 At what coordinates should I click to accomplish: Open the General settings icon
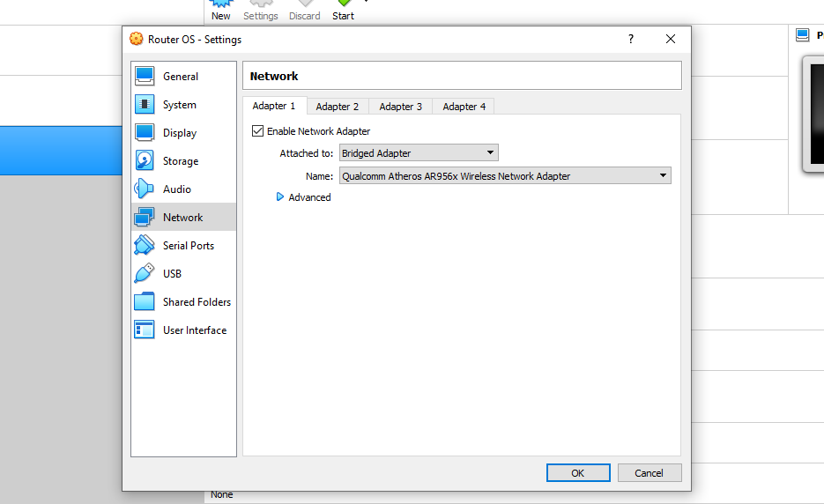pyautogui.click(x=145, y=76)
